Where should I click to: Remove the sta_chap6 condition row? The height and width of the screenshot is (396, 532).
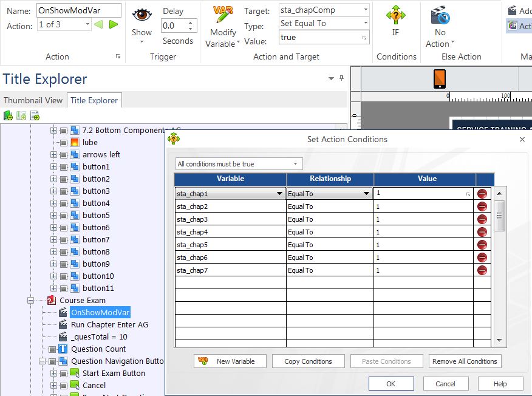(482, 258)
